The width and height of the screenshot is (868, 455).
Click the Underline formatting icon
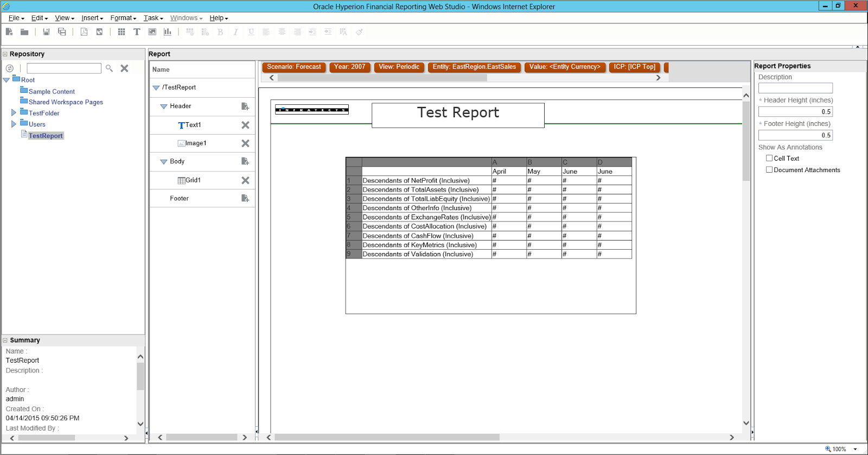(251, 32)
